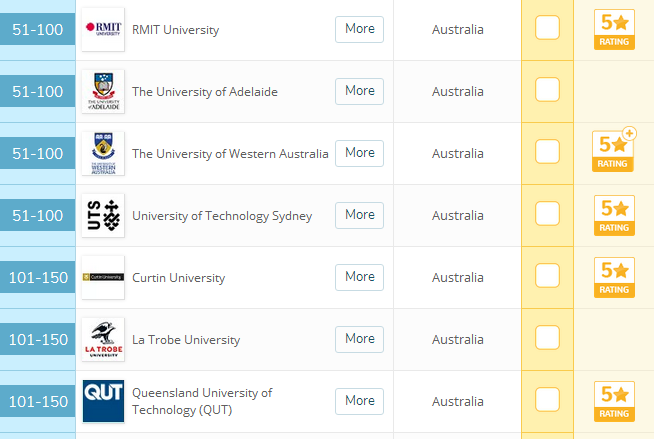Click the UTS logo icon

[x=103, y=215]
